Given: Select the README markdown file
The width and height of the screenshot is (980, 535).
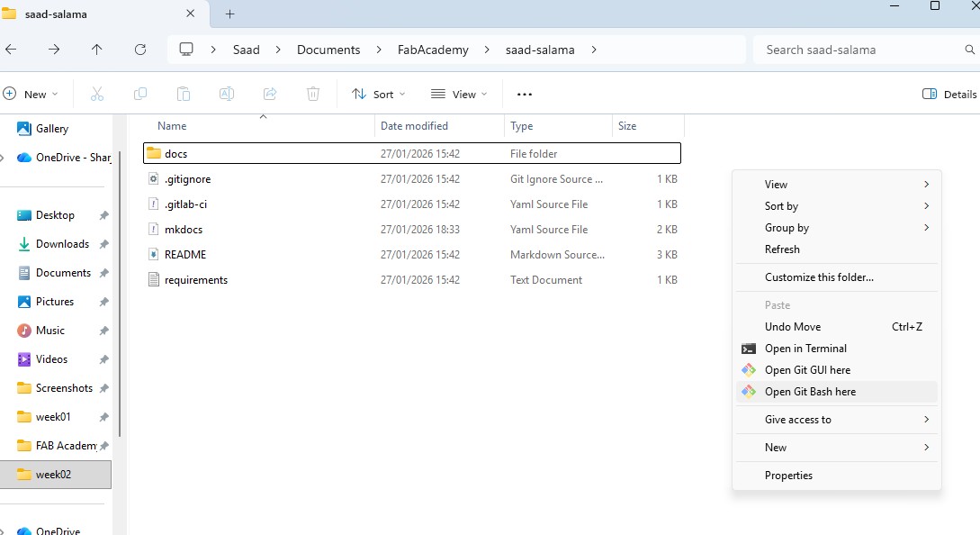Looking at the screenshot, I should pyautogui.click(x=412, y=255).
